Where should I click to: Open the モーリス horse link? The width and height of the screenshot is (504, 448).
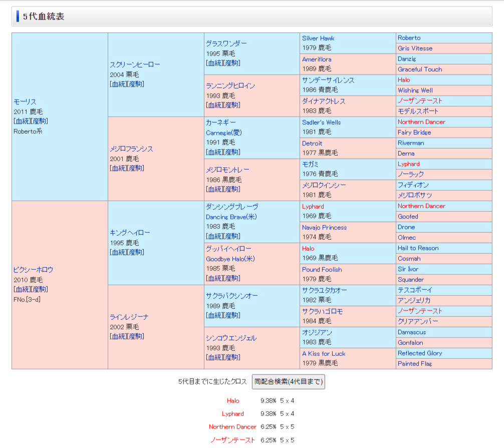tap(25, 102)
